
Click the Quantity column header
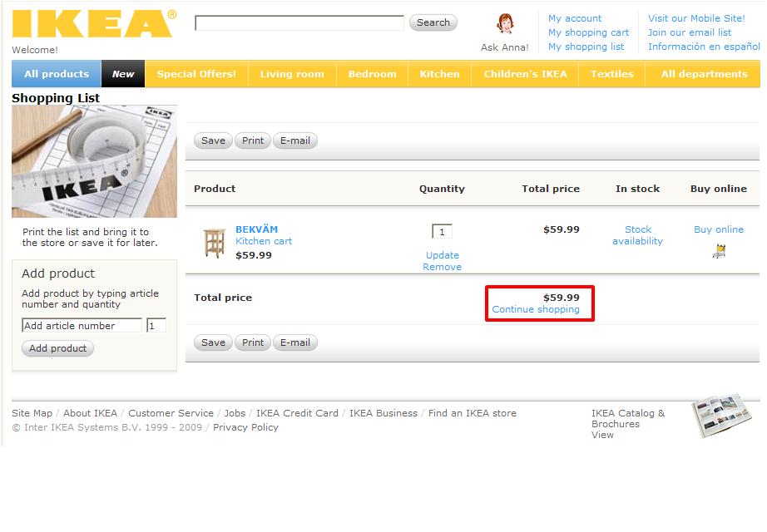pyautogui.click(x=442, y=189)
